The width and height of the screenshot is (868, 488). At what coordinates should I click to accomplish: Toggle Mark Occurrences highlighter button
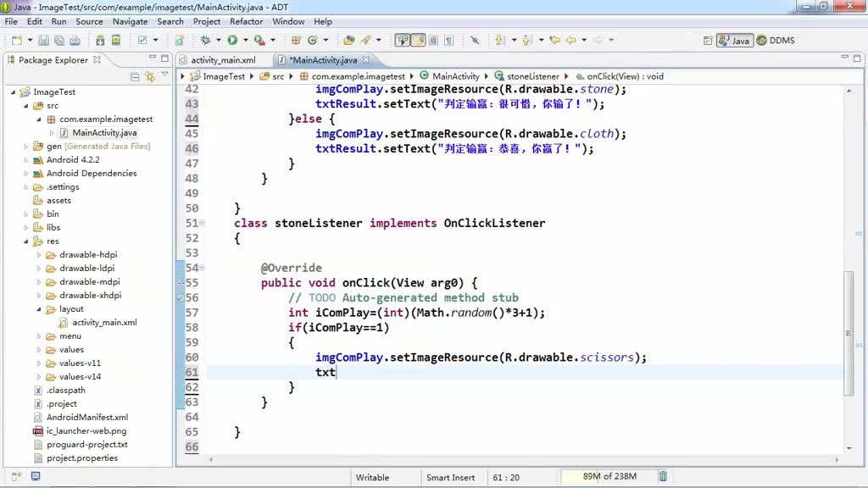419,41
